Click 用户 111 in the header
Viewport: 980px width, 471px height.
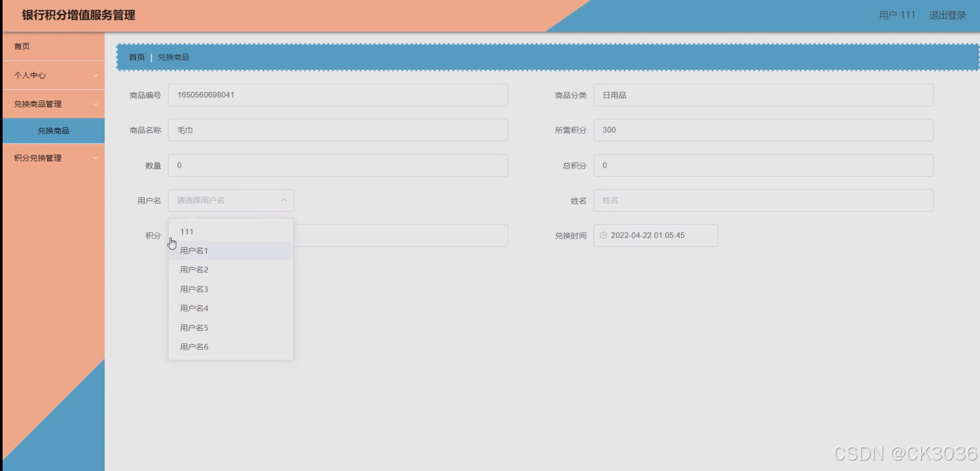(897, 15)
